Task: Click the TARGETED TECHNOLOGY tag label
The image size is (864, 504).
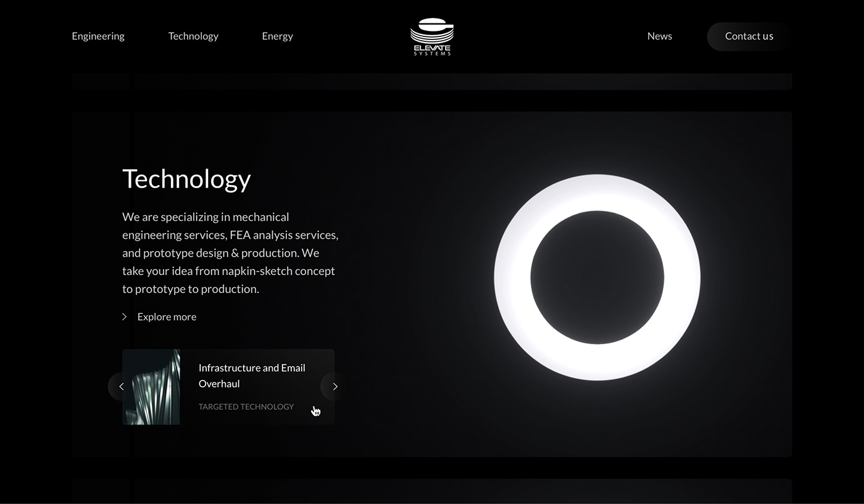Action: [246, 407]
